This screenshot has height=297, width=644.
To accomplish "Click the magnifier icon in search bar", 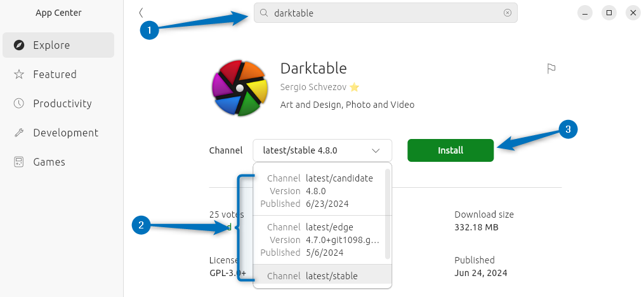I will (x=264, y=13).
